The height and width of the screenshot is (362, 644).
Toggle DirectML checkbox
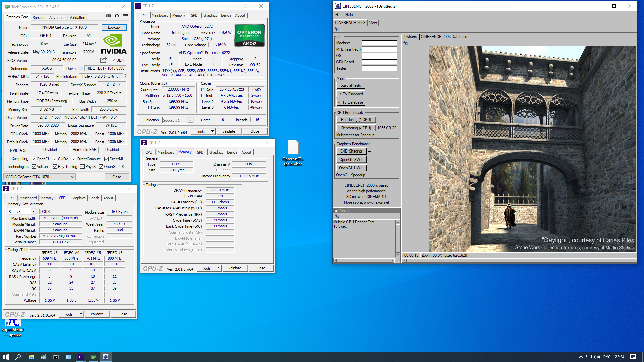point(106,159)
